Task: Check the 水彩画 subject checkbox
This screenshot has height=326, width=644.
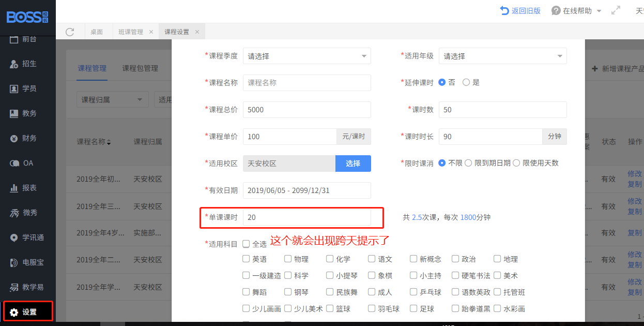Action: pos(497,308)
